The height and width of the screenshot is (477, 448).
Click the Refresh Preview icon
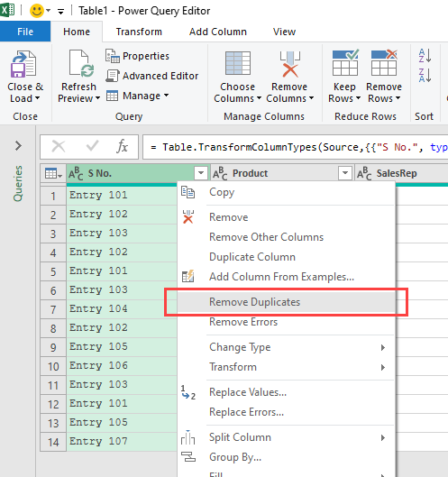click(81, 63)
